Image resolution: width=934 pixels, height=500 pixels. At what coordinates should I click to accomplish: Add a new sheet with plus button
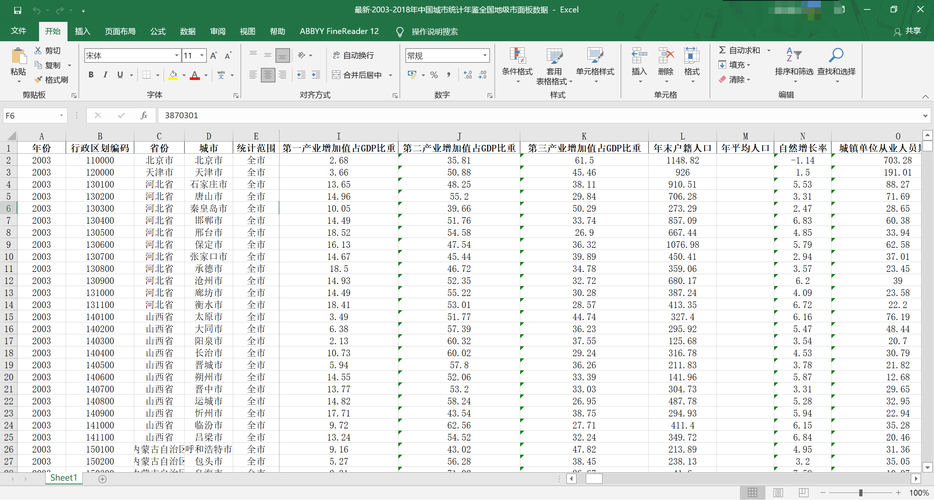pos(102,479)
